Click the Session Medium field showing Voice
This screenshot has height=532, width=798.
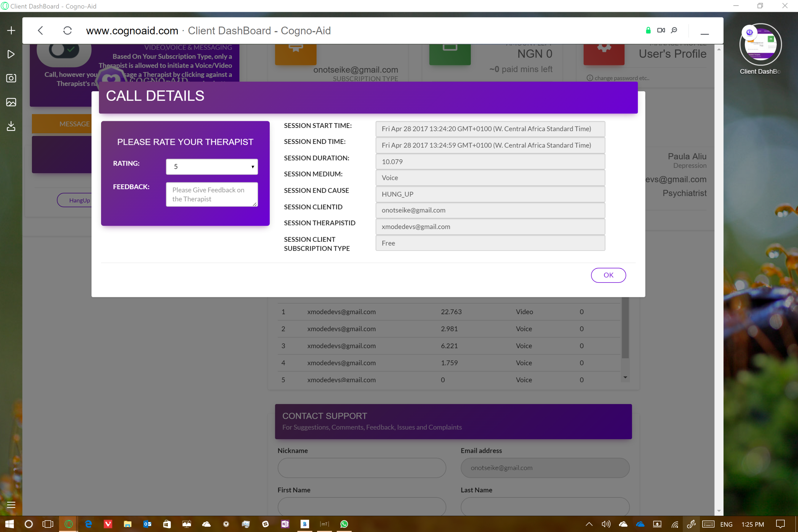click(x=490, y=178)
